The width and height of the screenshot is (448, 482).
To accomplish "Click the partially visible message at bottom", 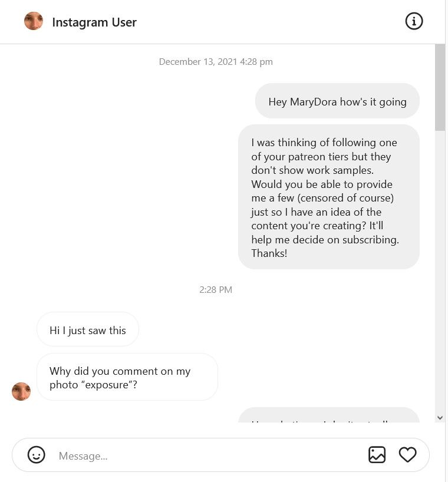I will (328, 417).
